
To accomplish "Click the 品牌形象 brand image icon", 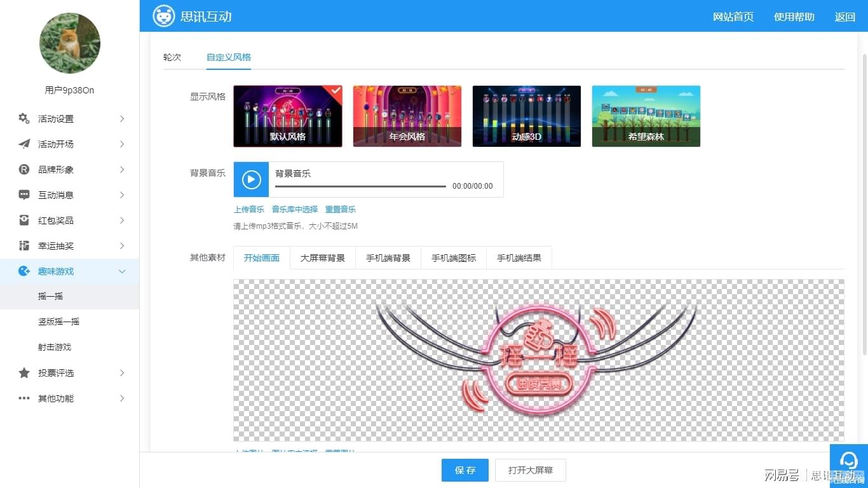I will coord(24,169).
